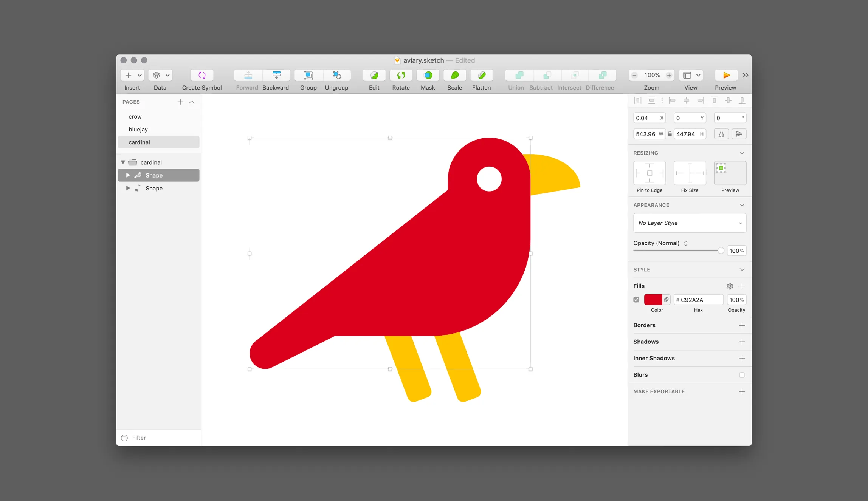
Task: Enable the Pin to Edge resizing option
Action: click(649, 173)
